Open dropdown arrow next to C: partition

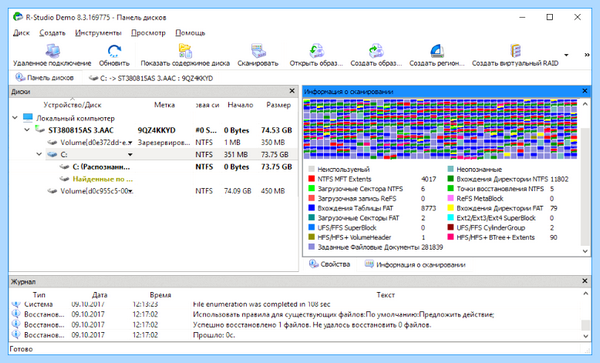(130, 155)
